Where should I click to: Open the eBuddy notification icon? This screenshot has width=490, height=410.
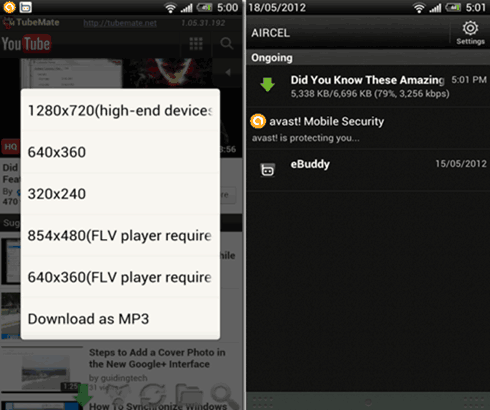[268, 170]
